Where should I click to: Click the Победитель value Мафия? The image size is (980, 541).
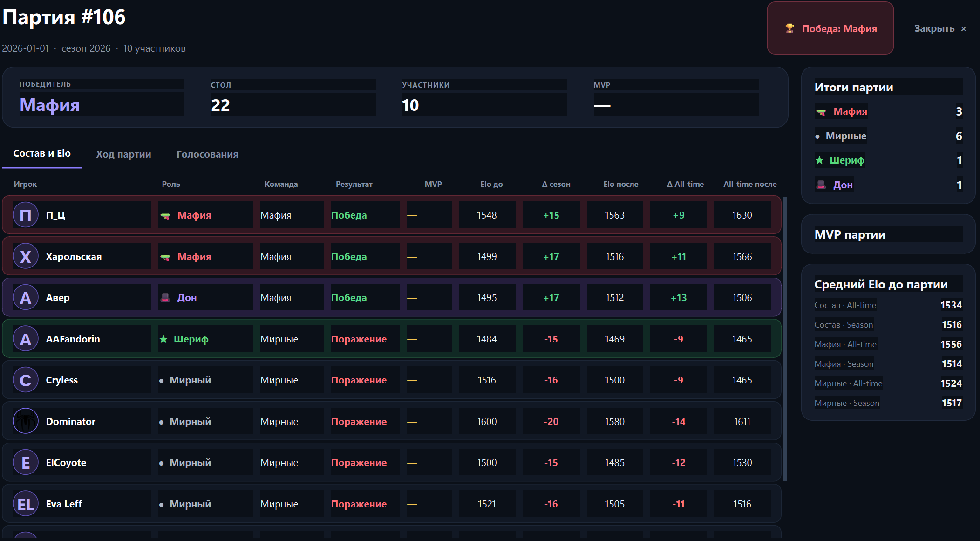pyautogui.click(x=49, y=104)
